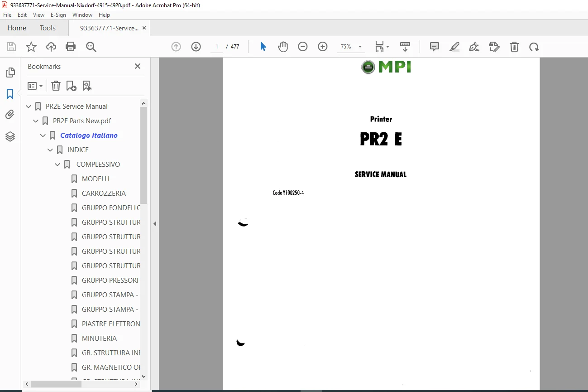Screen dimensions: 588x392
Task: Collapse the INDICE bookmark chevron
Action: [x=50, y=150]
